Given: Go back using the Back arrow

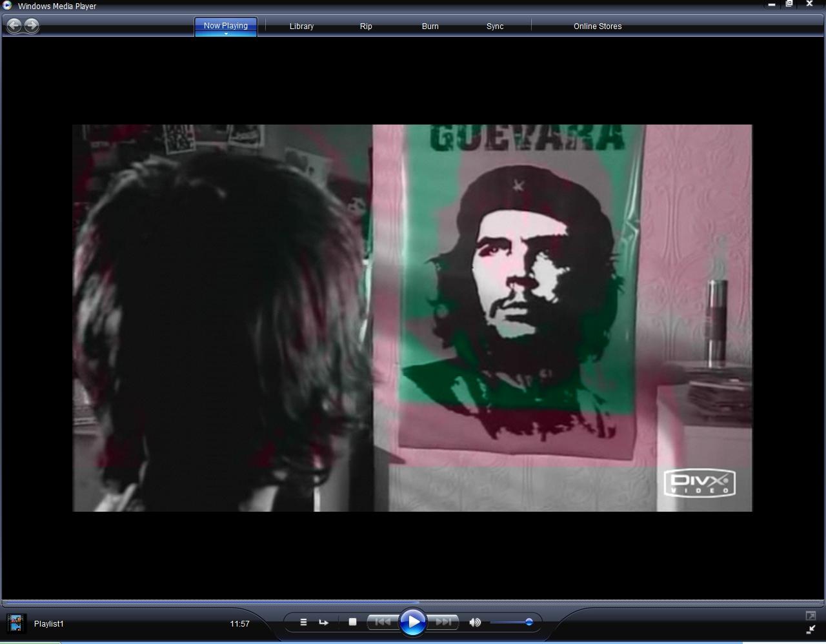Looking at the screenshot, I should pos(14,26).
